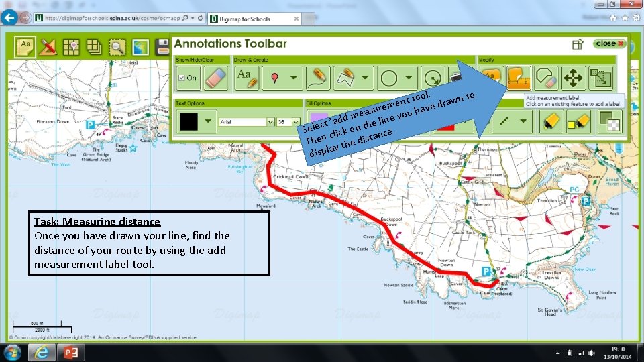Select the Aa add text tool

pyautogui.click(x=247, y=78)
